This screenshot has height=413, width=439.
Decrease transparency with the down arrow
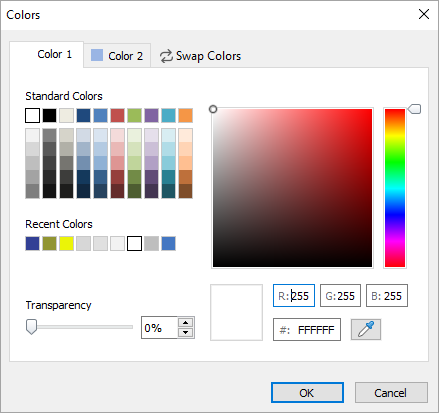tap(185, 332)
